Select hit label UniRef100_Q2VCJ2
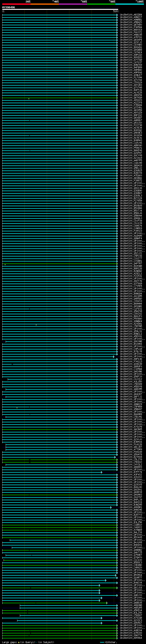Image resolution: width=146 pixels, height=644 pixels. (x=131, y=42)
